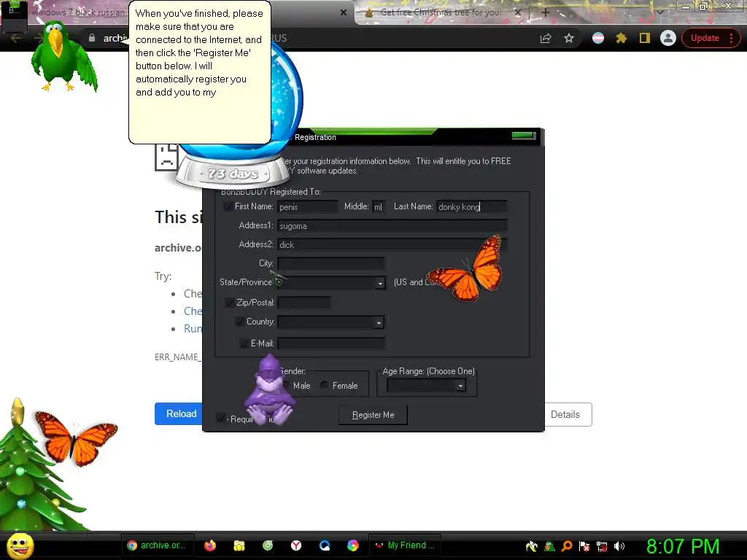Click the 8:07 PM clock
The image size is (747, 560).
pyautogui.click(x=683, y=546)
